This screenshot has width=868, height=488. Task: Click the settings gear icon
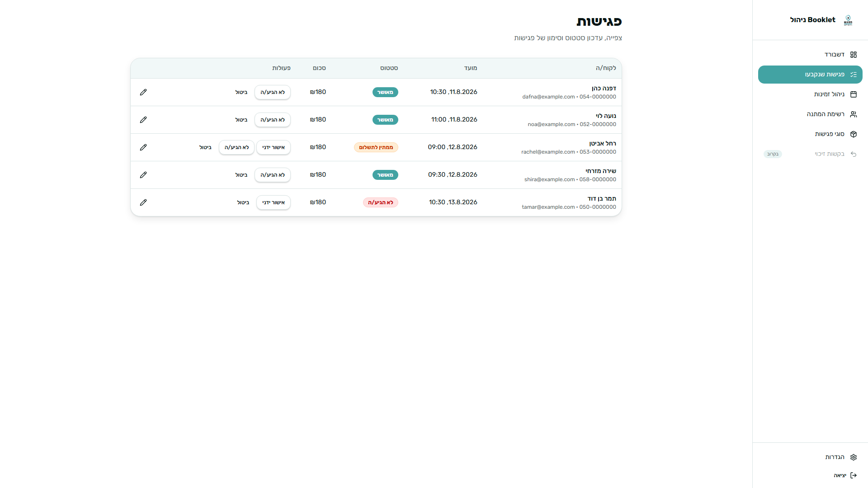pos(854,457)
